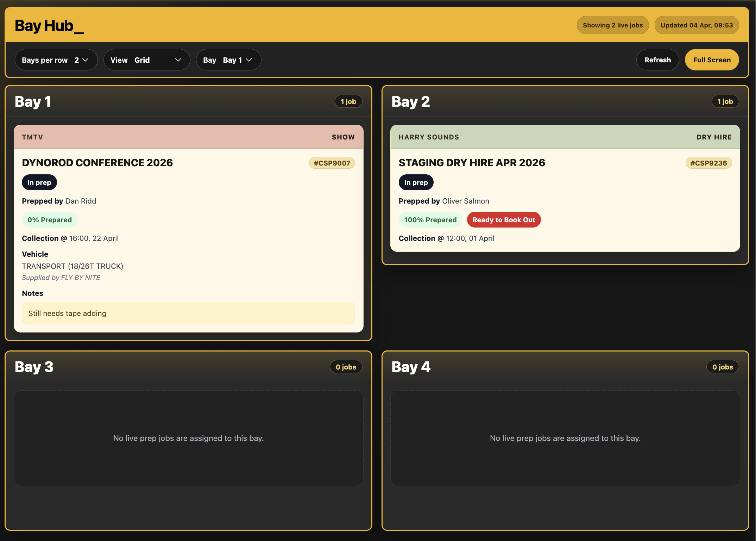The width and height of the screenshot is (756, 541).
Task: Click the 100% Prepared progress indicator
Action: click(x=430, y=219)
